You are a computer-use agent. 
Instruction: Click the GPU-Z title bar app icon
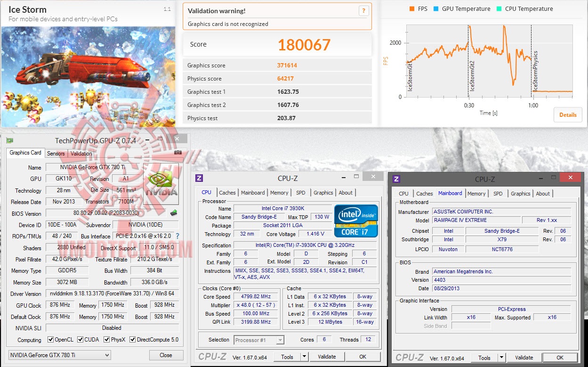click(x=9, y=140)
